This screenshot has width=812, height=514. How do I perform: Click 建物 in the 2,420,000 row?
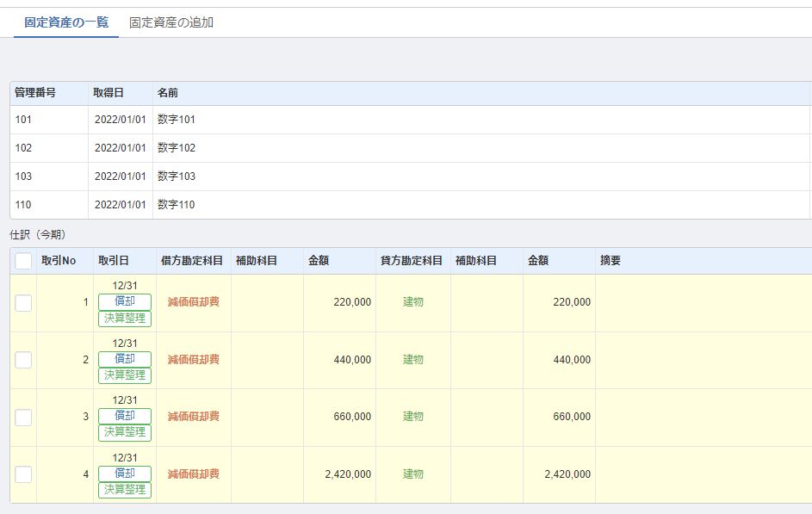coord(413,474)
